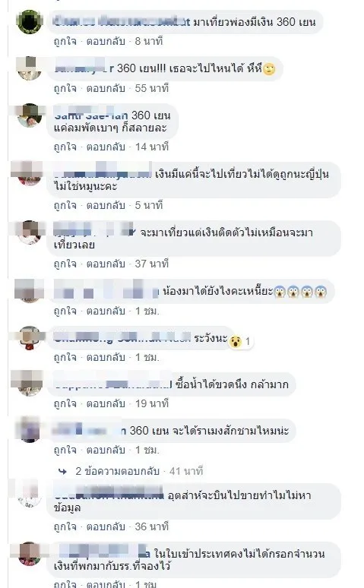The height and width of the screenshot is (588, 364).
Task: Open the surprised reaction emoji on ระวังนะ comment
Action: pyautogui.click(x=236, y=341)
